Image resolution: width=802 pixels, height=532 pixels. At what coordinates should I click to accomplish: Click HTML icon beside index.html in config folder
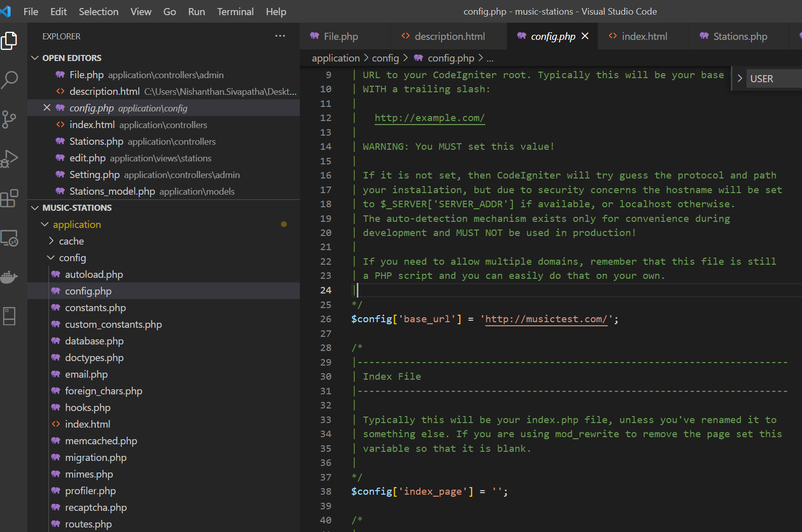[56, 424]
